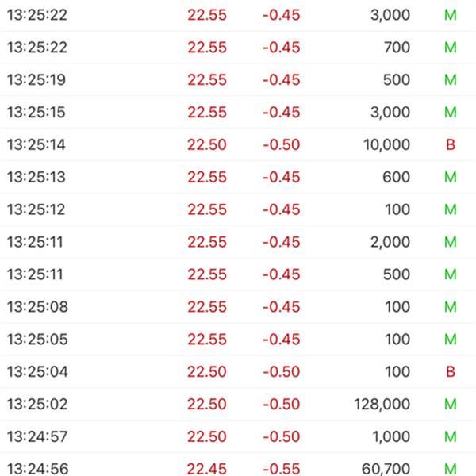The image size is (476, 476).
Task: Select the 13:25:15 timestamp
Action: click(x=36, y=113)
